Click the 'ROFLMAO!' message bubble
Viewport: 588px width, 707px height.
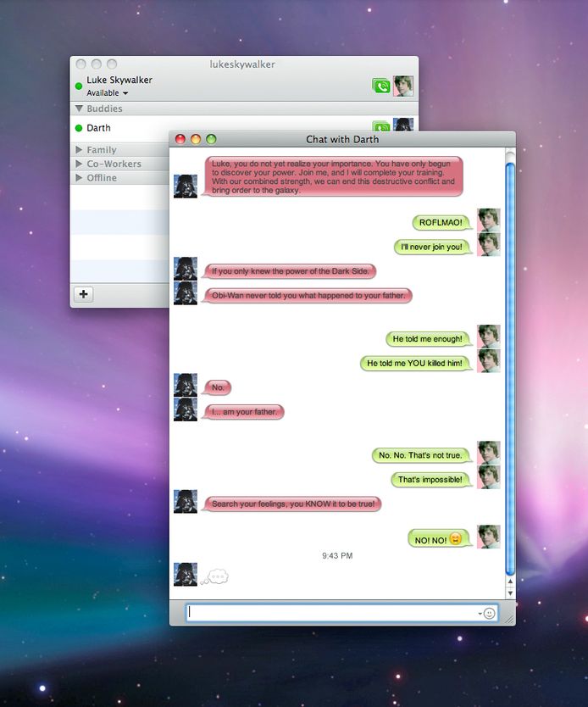(441, 222)
